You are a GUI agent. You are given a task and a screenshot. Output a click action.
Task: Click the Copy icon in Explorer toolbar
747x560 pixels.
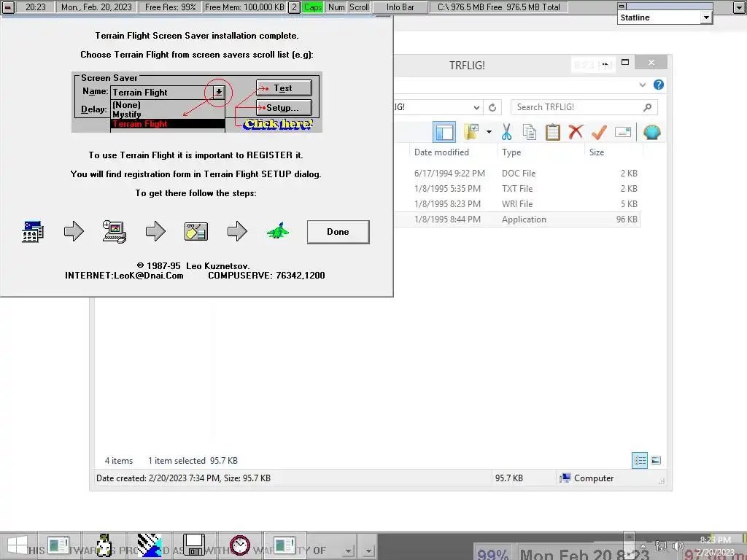click(530, 132)
